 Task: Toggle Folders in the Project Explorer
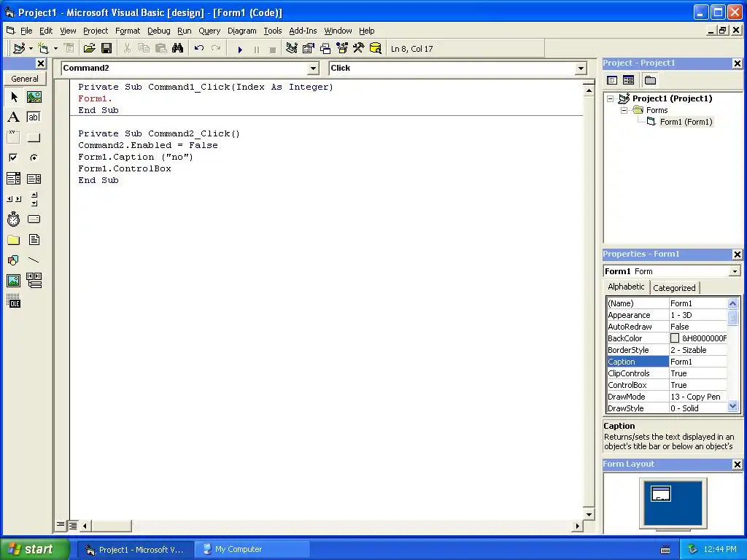point(650,80)
